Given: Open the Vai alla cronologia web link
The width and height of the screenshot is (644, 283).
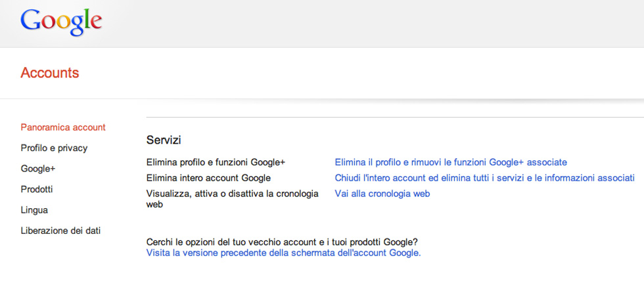Looking at the screenshot, I should (382, 194).
